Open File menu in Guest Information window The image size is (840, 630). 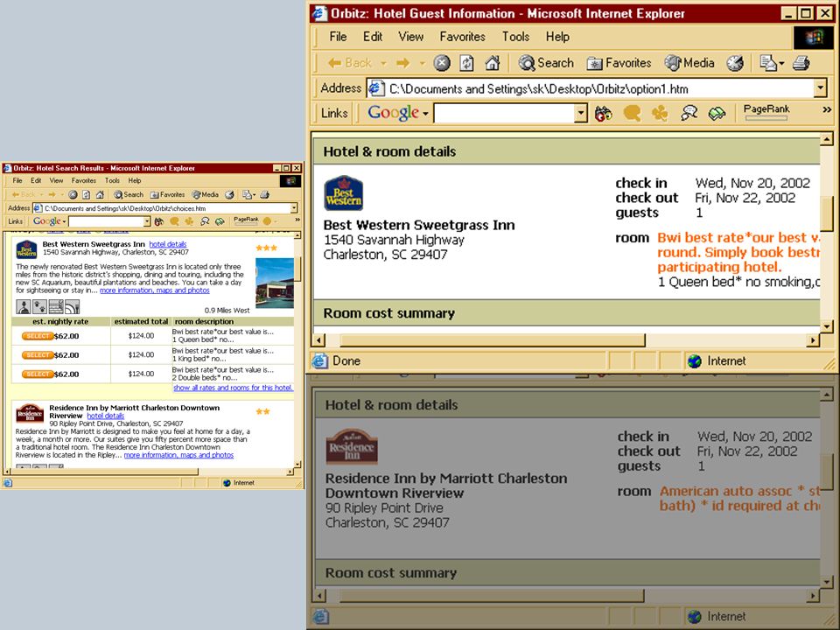pyautogui.click(x=338, y=37)
